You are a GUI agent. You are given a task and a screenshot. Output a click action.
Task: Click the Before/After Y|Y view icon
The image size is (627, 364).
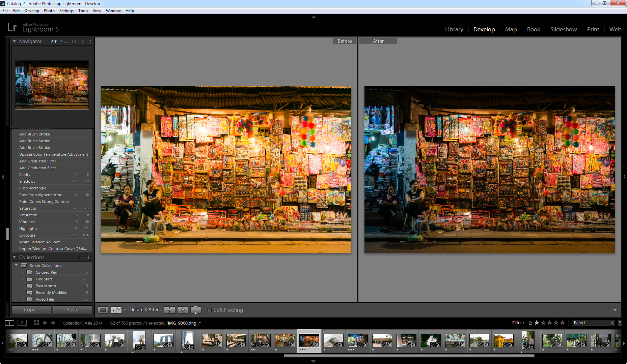click(116, 310)
